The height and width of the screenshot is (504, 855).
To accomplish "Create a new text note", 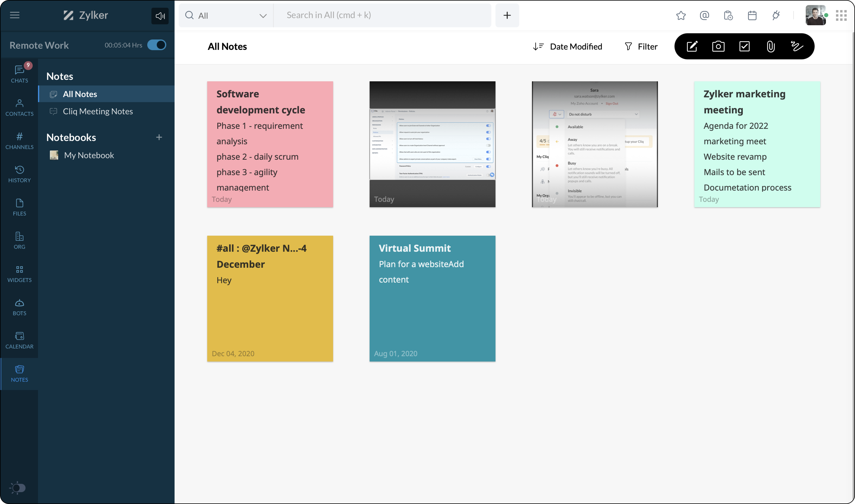I will [692, 46].
